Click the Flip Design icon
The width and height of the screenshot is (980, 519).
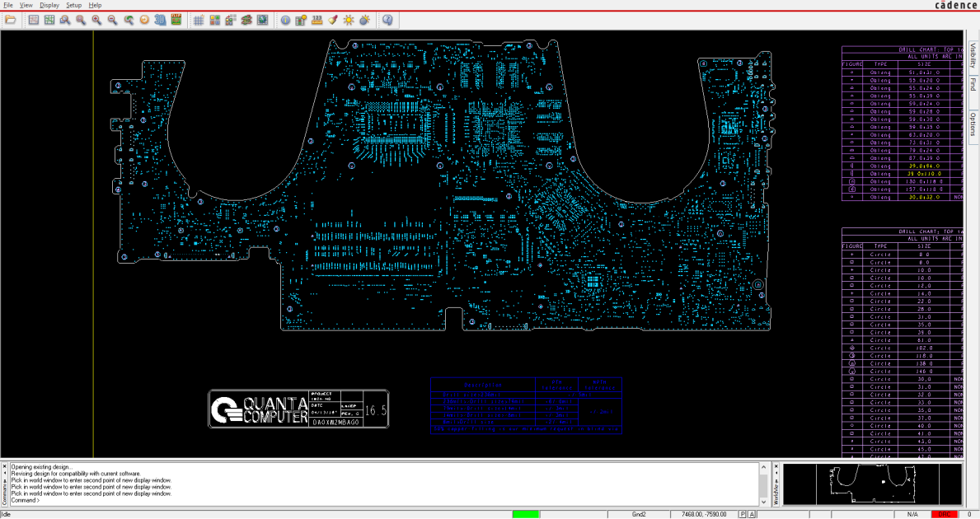tap(176, 20)
